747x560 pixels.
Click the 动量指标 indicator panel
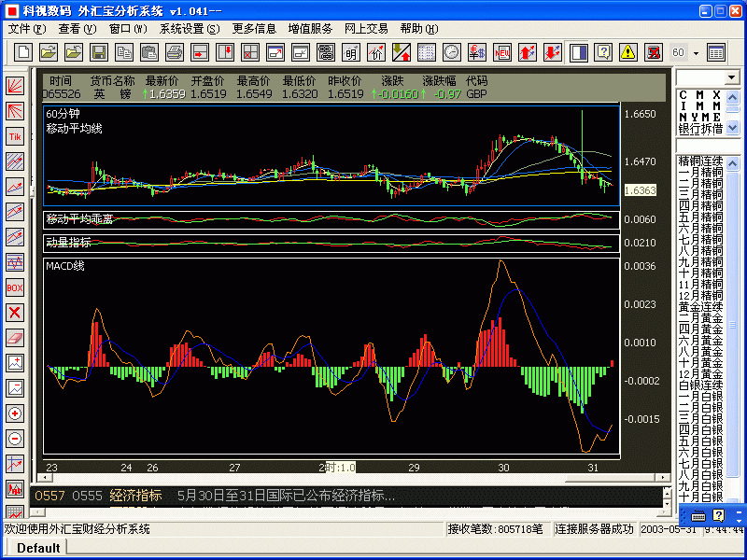tap(331, 243)
